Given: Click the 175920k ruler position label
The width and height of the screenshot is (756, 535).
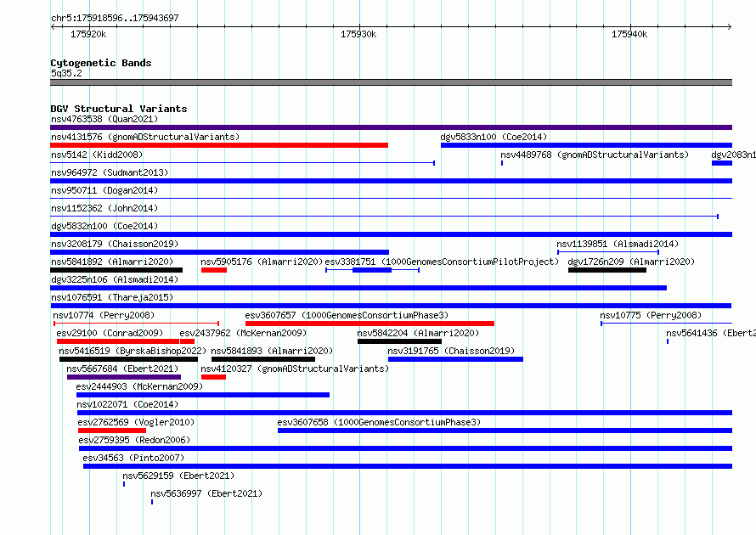Looking at the screenshot, I should coord(88,34).
